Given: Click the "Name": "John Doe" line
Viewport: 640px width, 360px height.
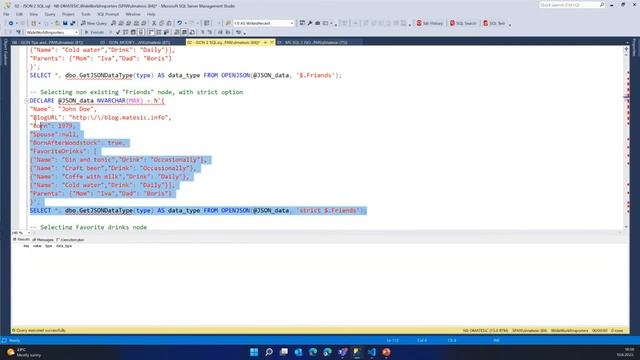Looking at the screenshot, I should 63,109.
